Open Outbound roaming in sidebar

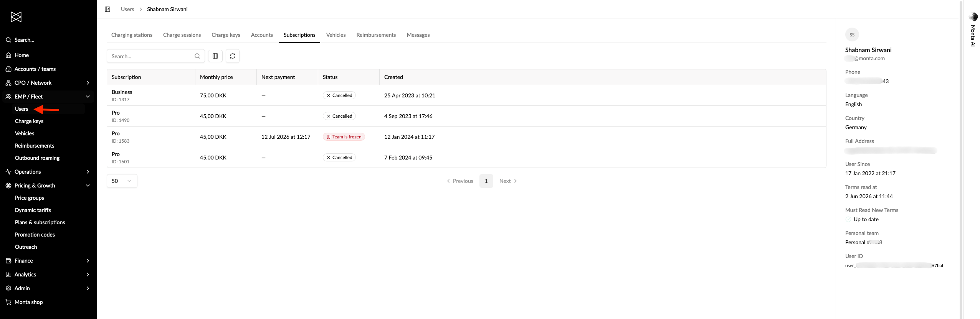pos(37,158)
